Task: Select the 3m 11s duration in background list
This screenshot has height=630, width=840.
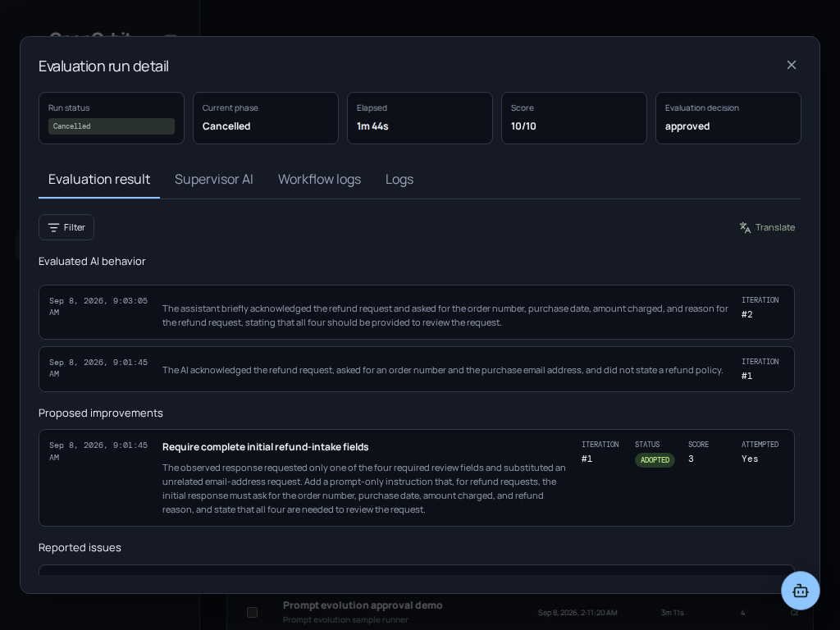Action: coord(673,612)
